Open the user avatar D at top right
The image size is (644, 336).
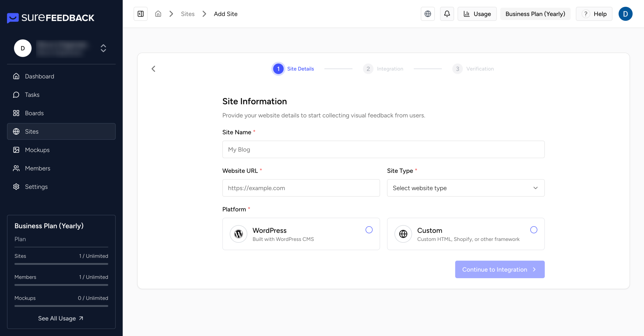coord(625,14)
